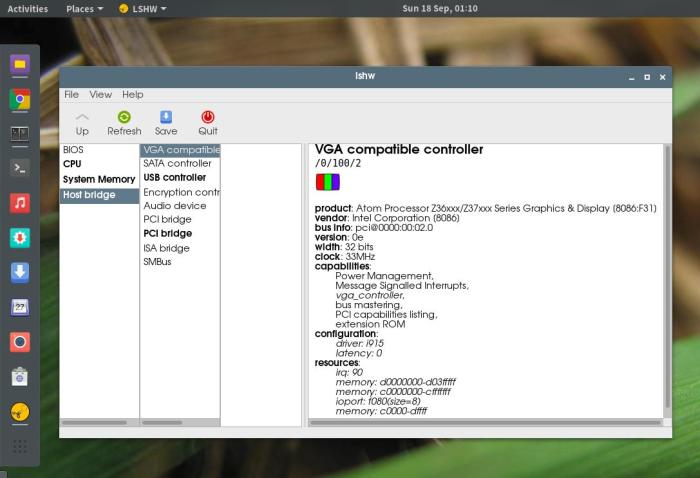This screenshot has width=700, height=478.
Task: Launch Chrome from the dock
Action: point(20,100)
